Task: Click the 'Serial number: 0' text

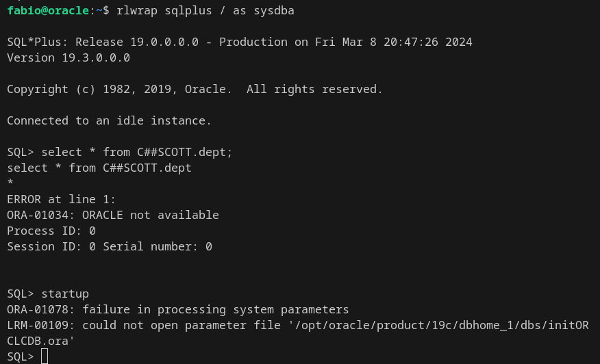Action: [158, 247]
